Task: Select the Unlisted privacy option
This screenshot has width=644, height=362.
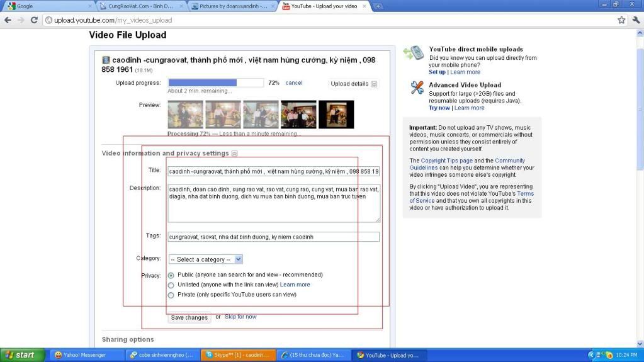Action: tap(171, 285)
